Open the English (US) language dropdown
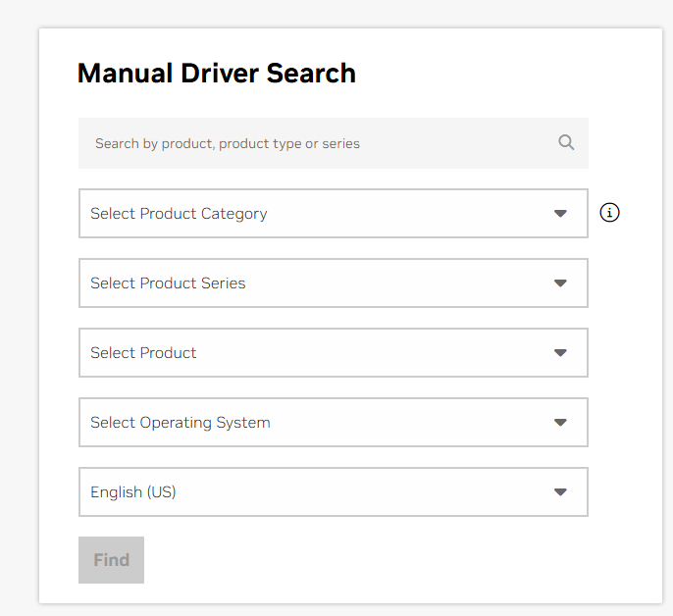673x616 pixels. click(333, 492)
